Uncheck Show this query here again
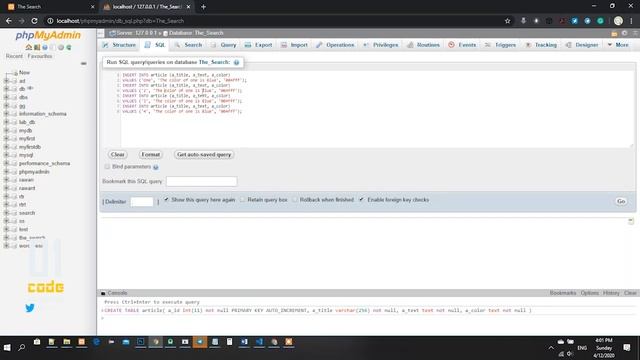640x360 pixels. pyautogui.click(x=167, y=200)
